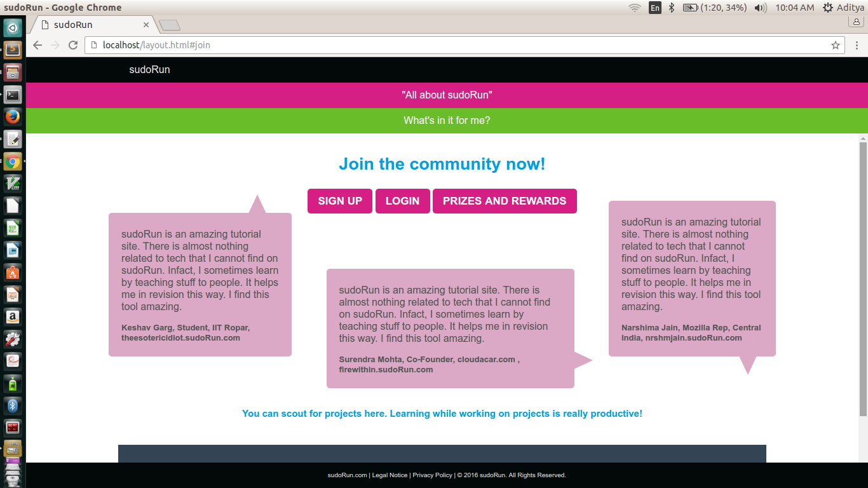The height and width of the screenshot is (488, 868).
Task: Open LibreOffice Draw from the dock
Action: pos(13,250)
